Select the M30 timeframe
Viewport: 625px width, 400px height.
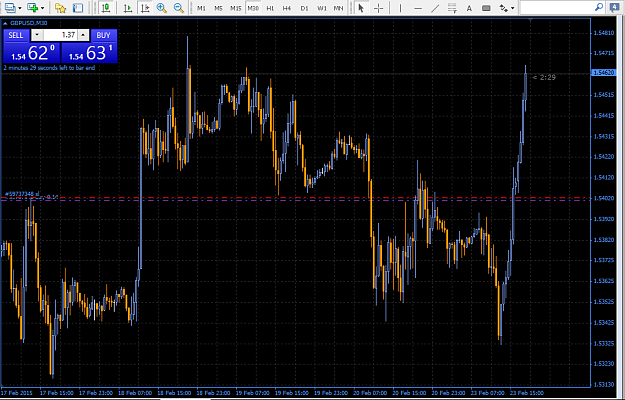point(253,8)
